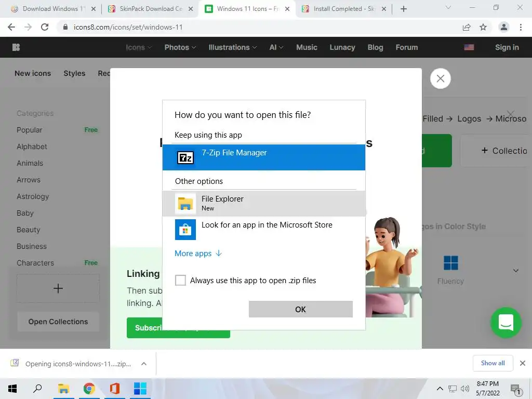This screenshot has height=399, width=532.
Task: Change language via the US flag
Action: (469, 47)
